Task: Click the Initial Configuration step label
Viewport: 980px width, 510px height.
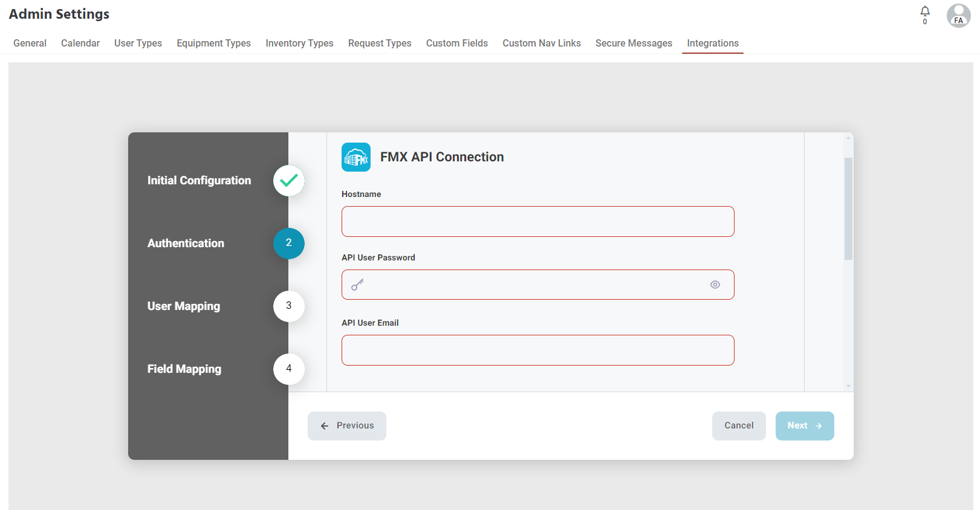Action: (199, 181)
